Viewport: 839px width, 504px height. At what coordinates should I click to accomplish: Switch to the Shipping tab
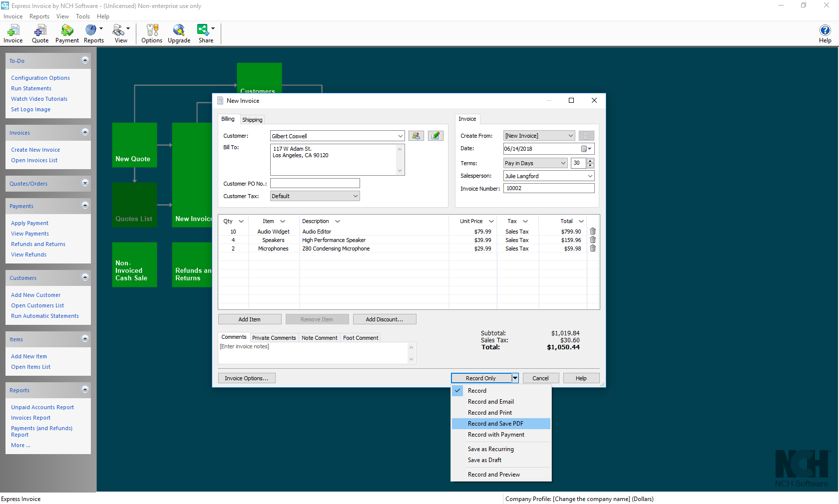(x=252, y=120)
